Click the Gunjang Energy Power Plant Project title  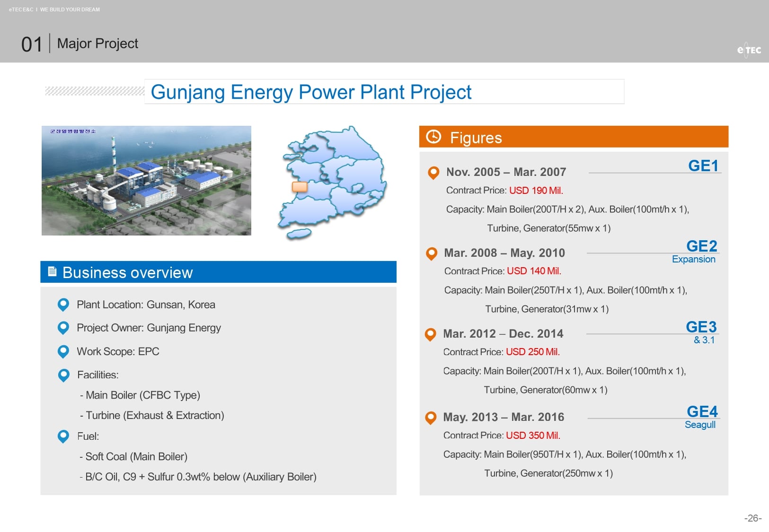click(311, 92)
